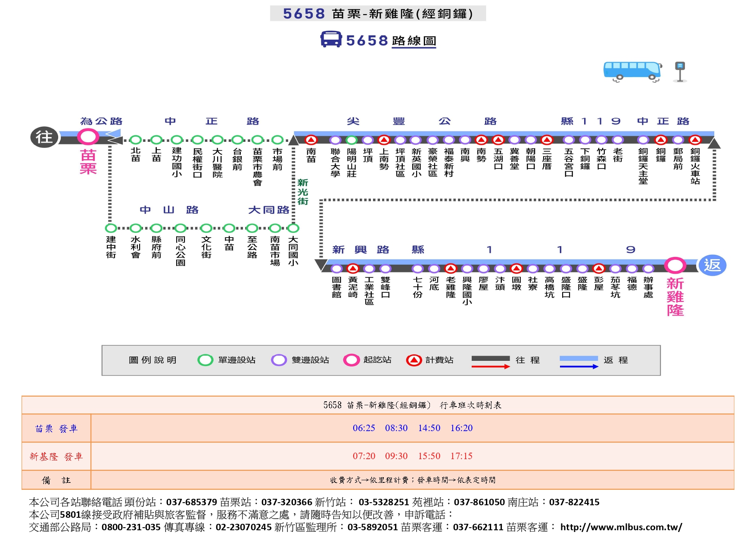Select the pink 新雞隆 terminal stop circle
Screen dimensions: 756x535
click(675, 266)
